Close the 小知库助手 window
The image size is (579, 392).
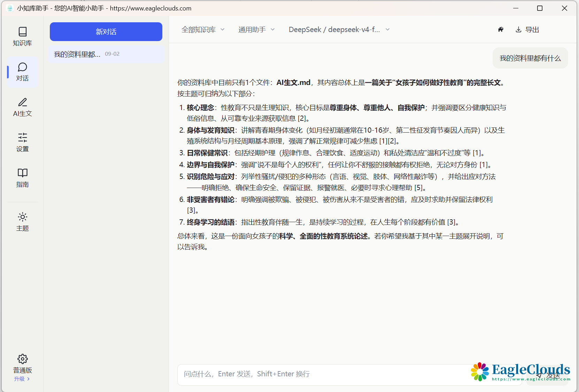coord(564,8)
